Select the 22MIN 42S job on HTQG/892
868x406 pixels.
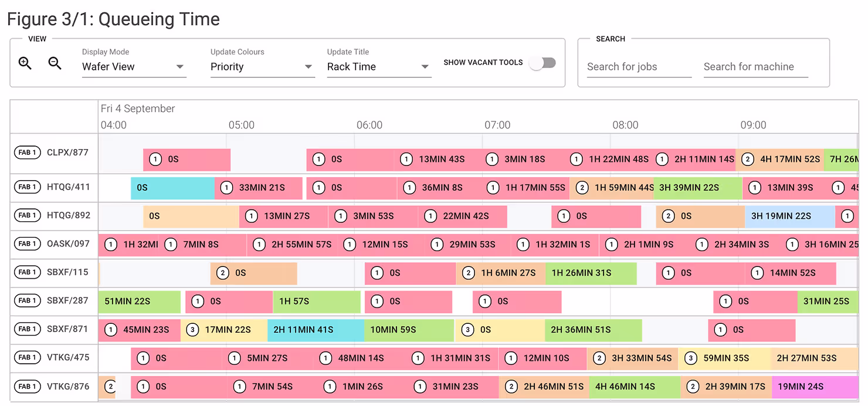click(462, 216)
